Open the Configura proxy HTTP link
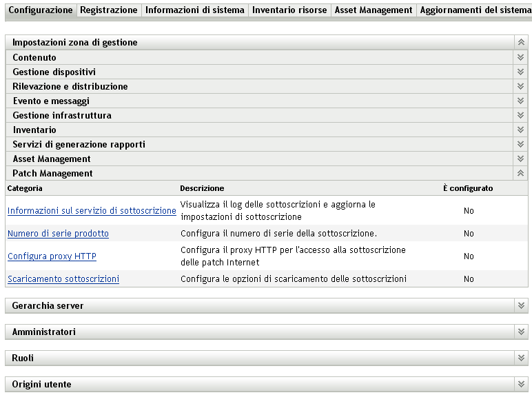The image size is (532, 395). tap(52, 256)
